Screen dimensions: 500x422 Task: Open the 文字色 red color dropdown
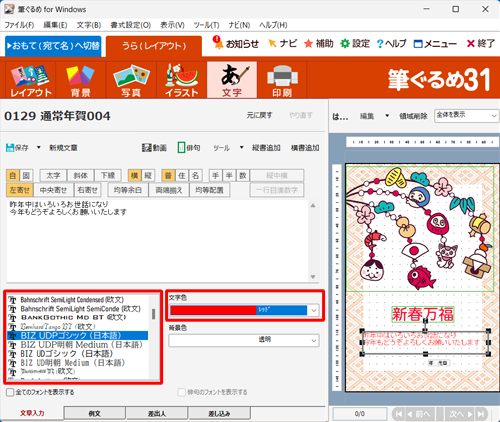click(244, 310)
